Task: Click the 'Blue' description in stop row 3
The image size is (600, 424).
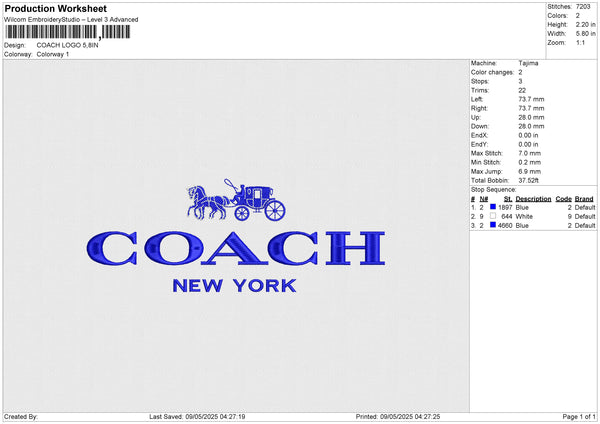Action: pos(522,226)
